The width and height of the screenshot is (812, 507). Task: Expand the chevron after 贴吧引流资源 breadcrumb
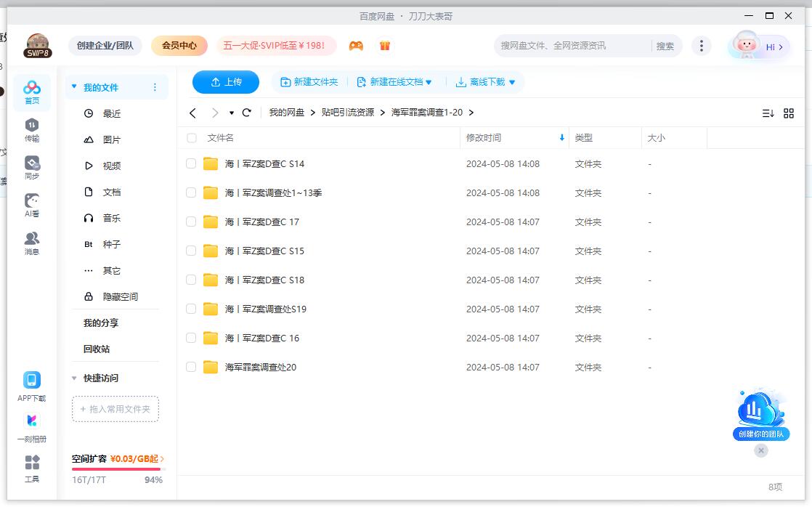[x=383, y=113]
